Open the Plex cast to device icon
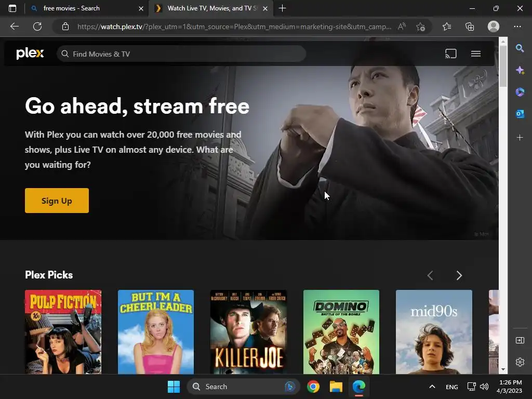 pos(450,54)
